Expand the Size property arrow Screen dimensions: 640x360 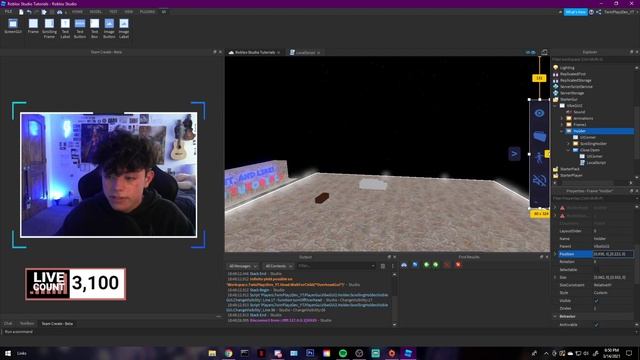(555, 277)
